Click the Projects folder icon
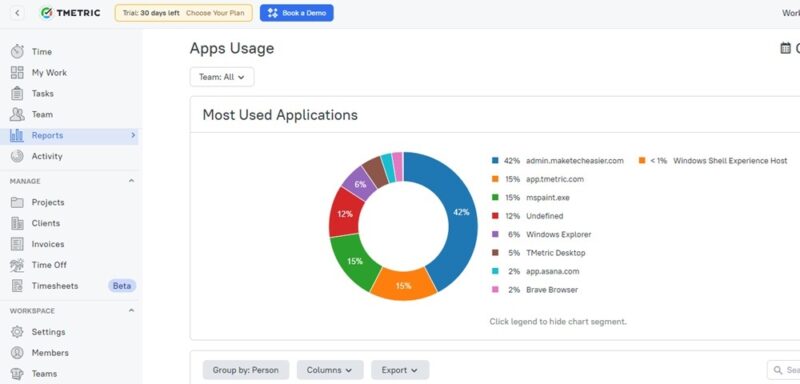Image resolution: width=800 pixels, height=384 pixels. tap(17, 202)
